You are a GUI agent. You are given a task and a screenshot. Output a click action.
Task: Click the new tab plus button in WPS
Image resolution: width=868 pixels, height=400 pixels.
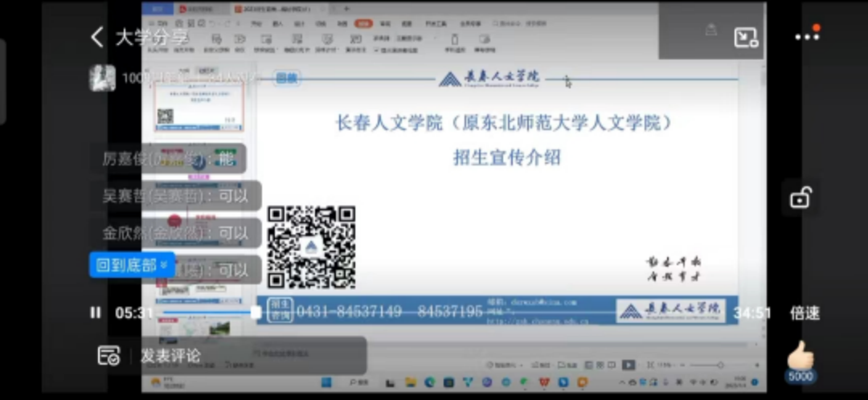point(347,9)
